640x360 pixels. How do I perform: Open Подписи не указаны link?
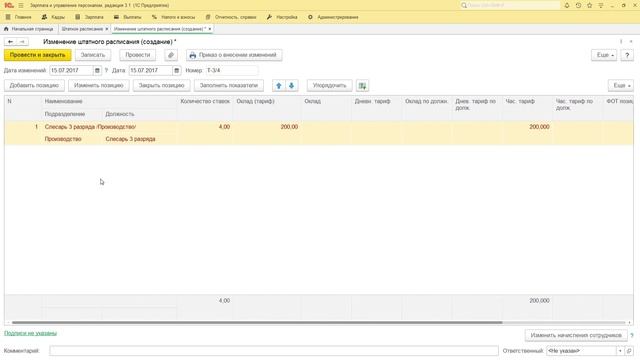[30, 333]
